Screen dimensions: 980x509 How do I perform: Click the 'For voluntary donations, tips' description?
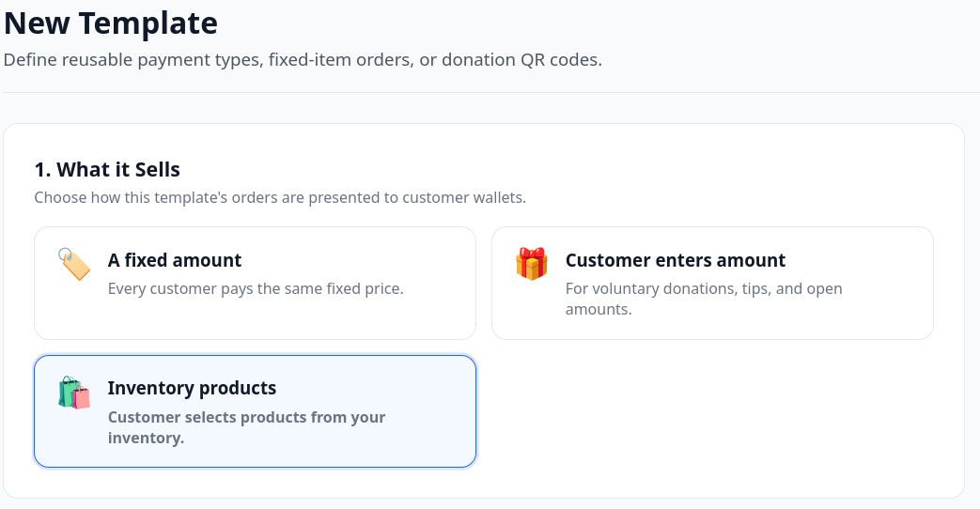pyautogui.click(x=704, y=299)
